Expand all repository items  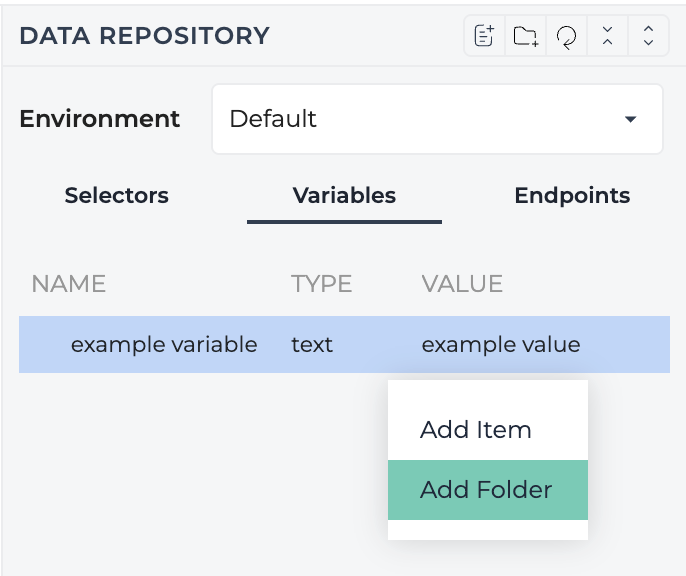(648, 36)
